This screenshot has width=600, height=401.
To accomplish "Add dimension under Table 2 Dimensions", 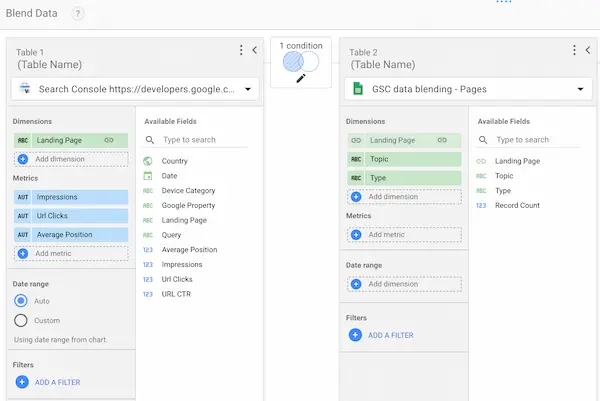I will click(404, 197).
